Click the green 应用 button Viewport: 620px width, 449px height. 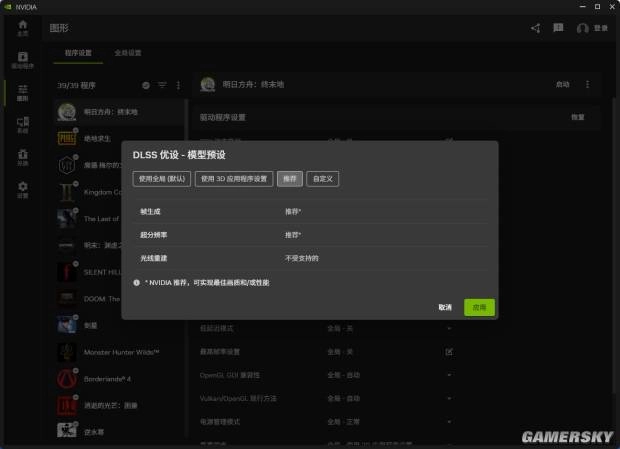click(479, 307)
